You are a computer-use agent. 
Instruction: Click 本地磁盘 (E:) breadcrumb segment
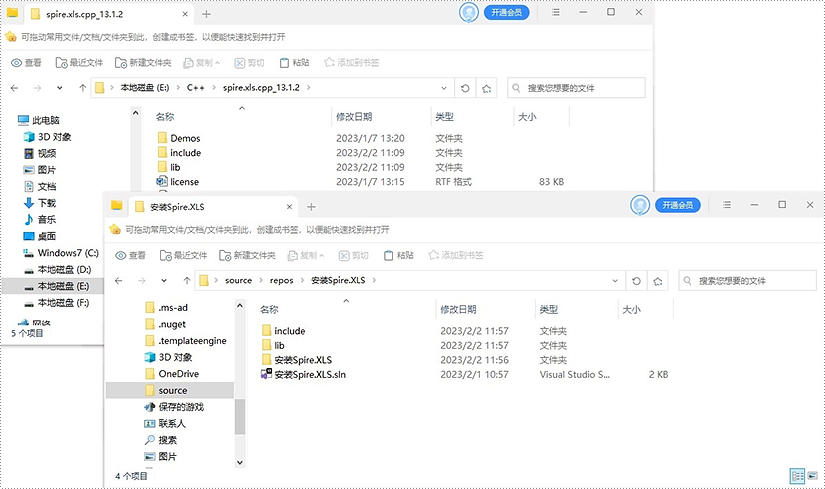click(145, 88)
